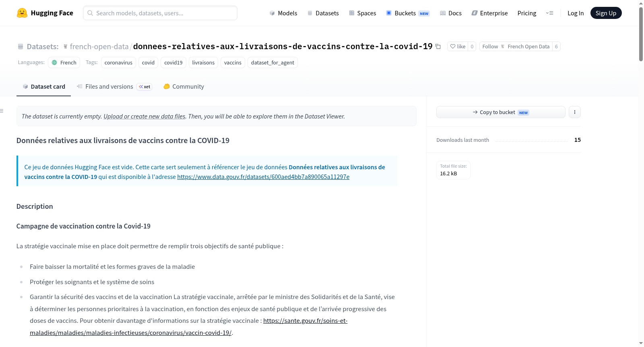644x347 pixels.
Task: Open the Docs page
Action: pyautogui.click(x=451, y=13)
